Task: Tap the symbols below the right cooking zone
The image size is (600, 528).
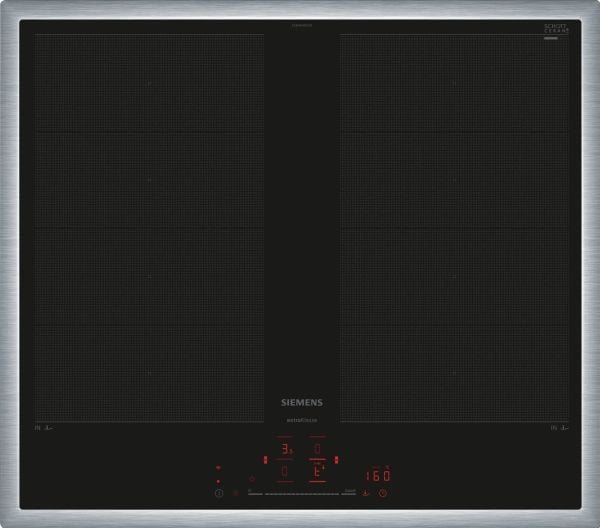Action: (x=559, y=428)
